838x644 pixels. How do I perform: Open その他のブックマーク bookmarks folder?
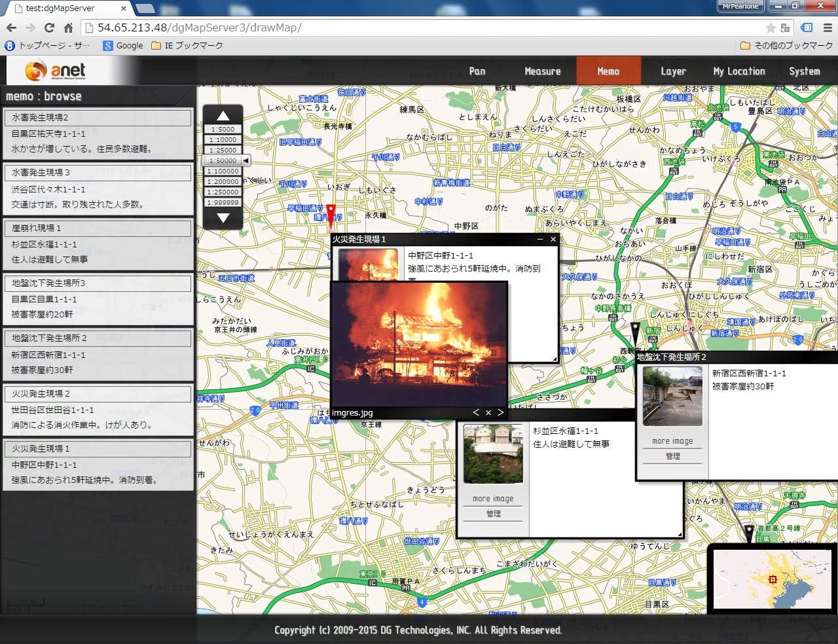click(787, 46)
